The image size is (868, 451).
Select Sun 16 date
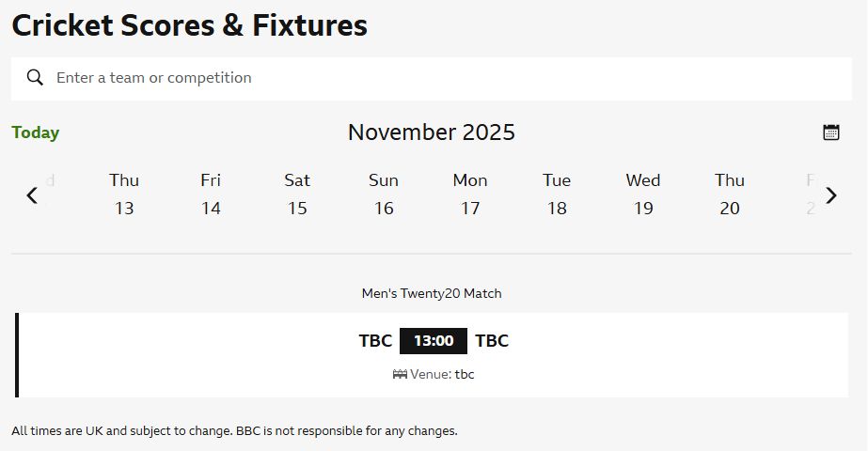384,194
